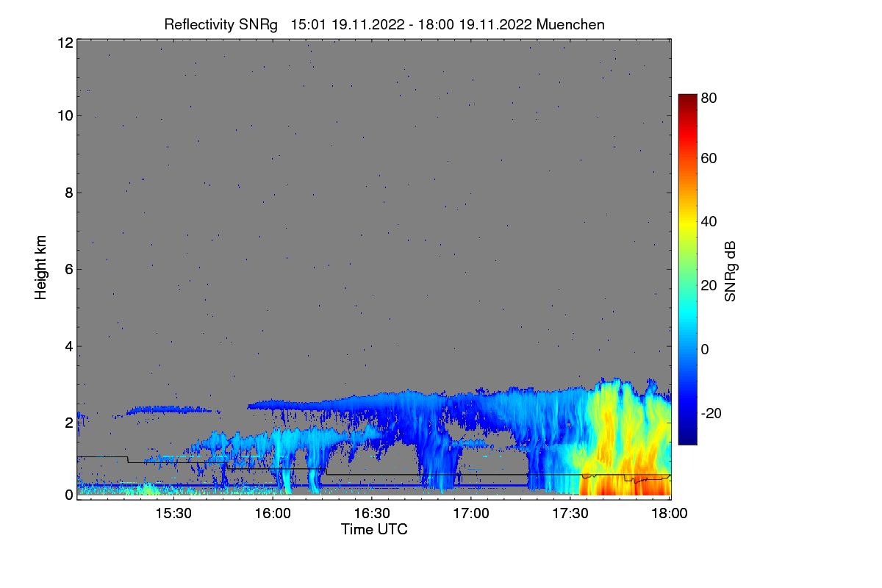The image size is (882, 588).
Task: Click the dark blue bottom of the colorbar
Action: pyautogui.click(x=687, y=437)
